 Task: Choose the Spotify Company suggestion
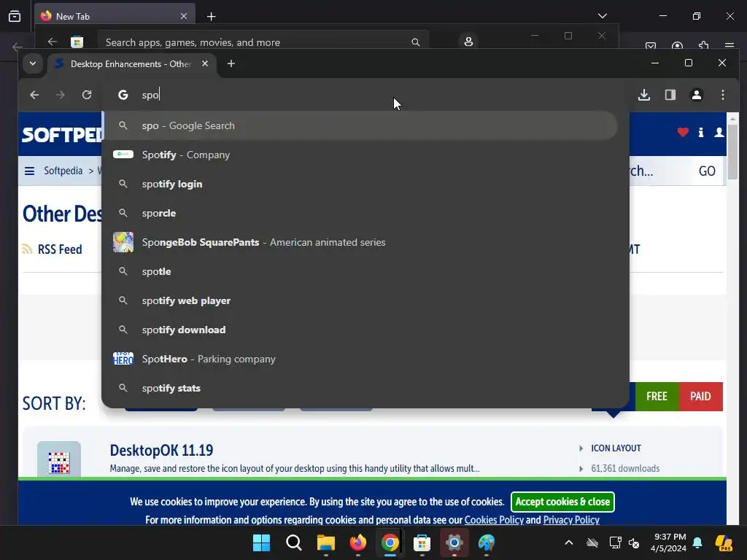pyautogui.click(x=360, y=155)
